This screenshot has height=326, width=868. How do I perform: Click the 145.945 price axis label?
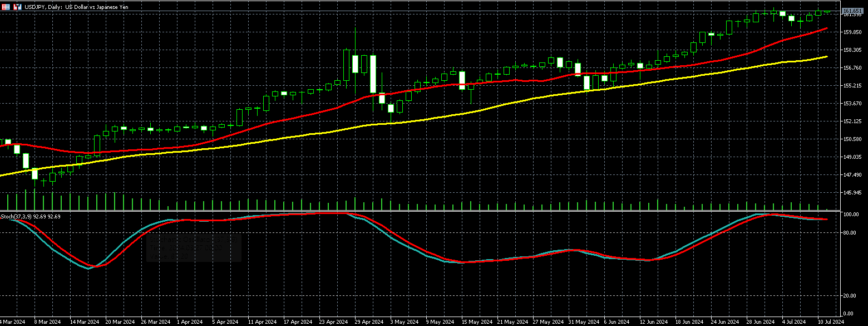click(x=852, y=193)
